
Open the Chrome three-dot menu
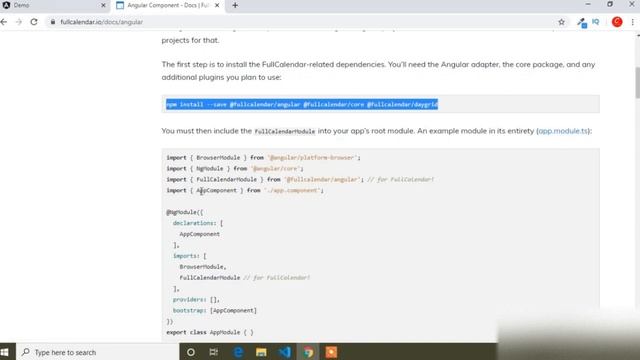click(633, 22)
